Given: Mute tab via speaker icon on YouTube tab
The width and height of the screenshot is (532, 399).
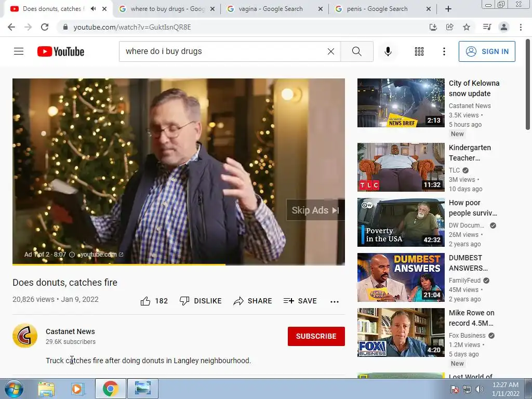Looking at the screenshot, I should pos(94,9).
